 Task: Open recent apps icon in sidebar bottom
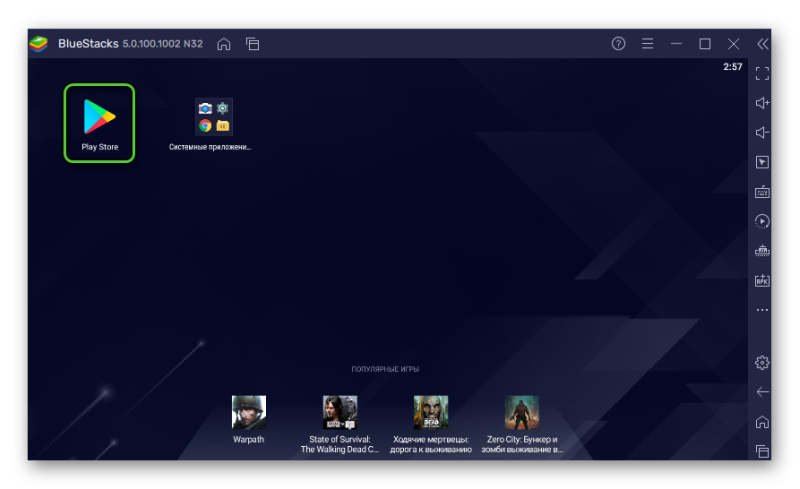[762, 451]
